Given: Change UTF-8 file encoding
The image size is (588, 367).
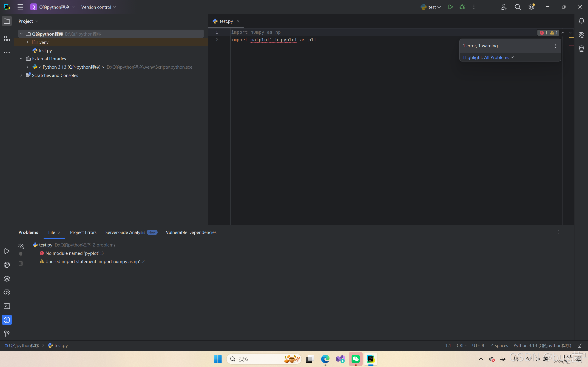Looking at the screenshot, I should click(x=478, y=346).
